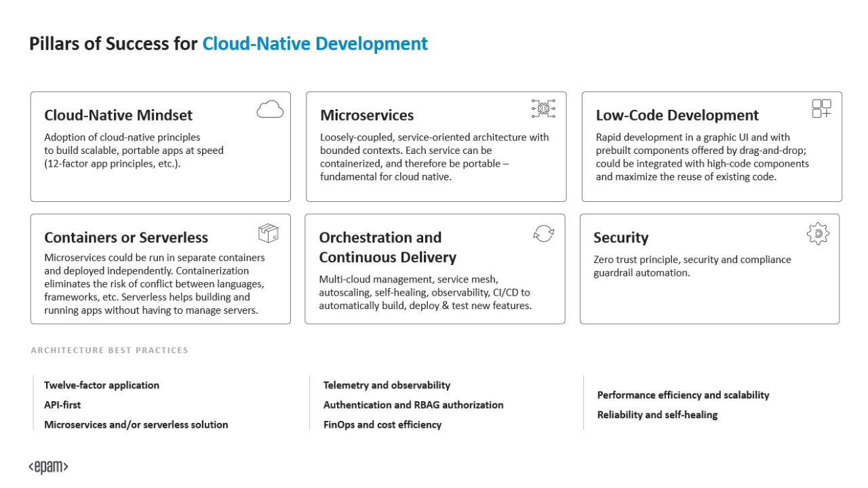Screen dimensions: 868x488
Task: Select the Orchestration and Continuous Delivery heading
Action: [x=388, y=247]
